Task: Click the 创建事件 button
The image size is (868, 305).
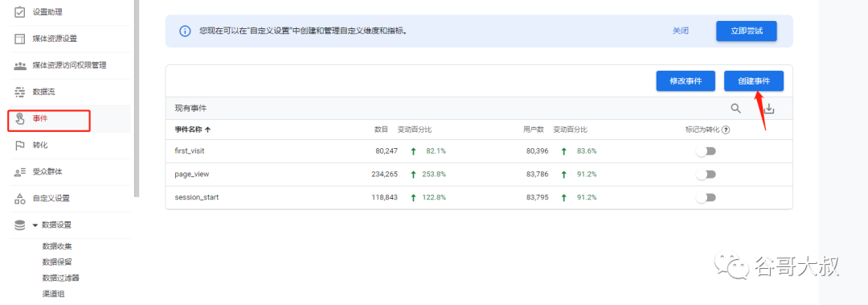Action: pos(753,81)
